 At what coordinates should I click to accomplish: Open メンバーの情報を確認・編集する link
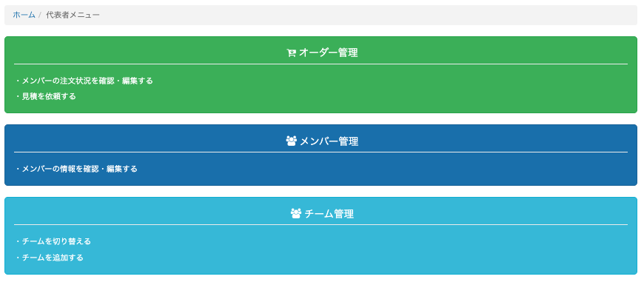80,169
